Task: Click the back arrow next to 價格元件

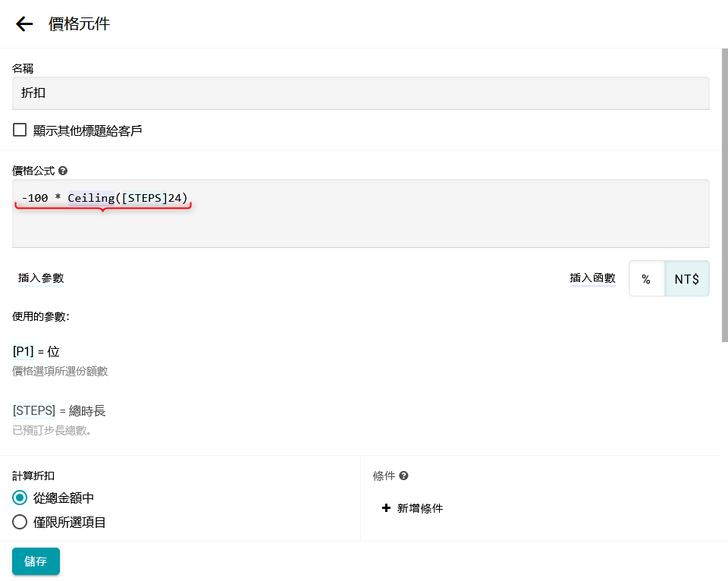Action: pyautogui.click(x=24, y=24)
